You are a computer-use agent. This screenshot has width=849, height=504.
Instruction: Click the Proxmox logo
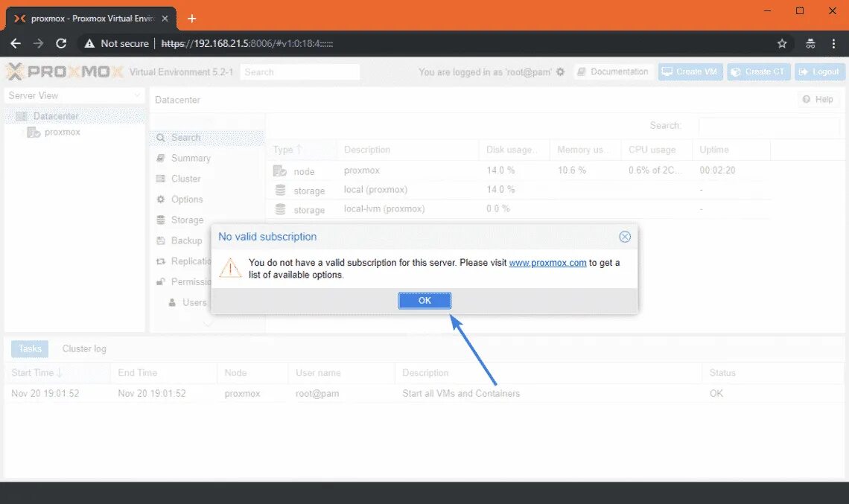(65, 71)
